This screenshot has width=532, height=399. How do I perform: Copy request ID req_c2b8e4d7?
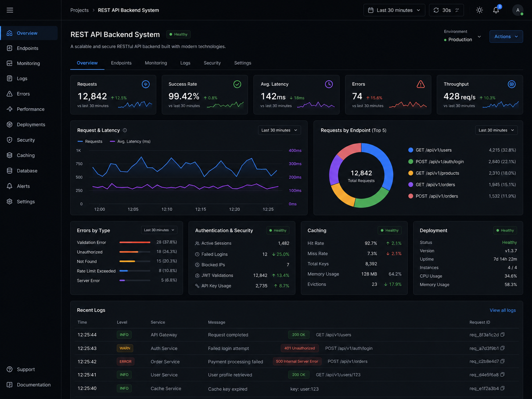(503, 362)
